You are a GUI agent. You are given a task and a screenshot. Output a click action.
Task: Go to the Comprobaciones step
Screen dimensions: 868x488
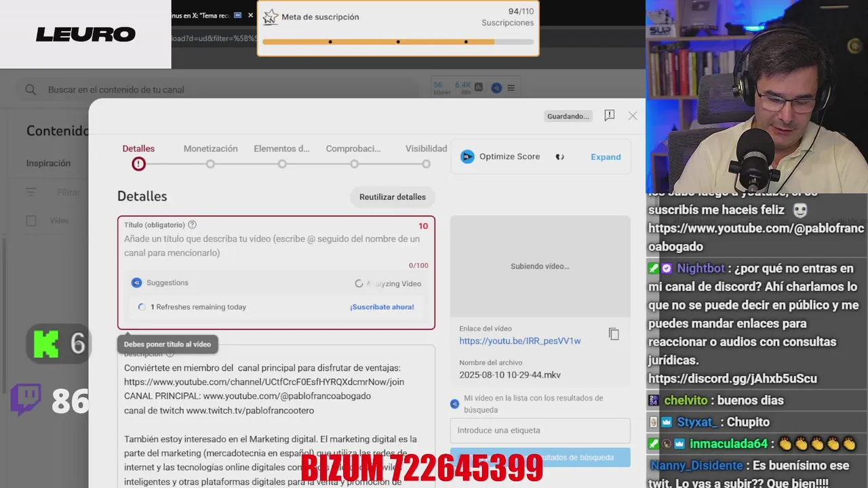click(353, 156)
